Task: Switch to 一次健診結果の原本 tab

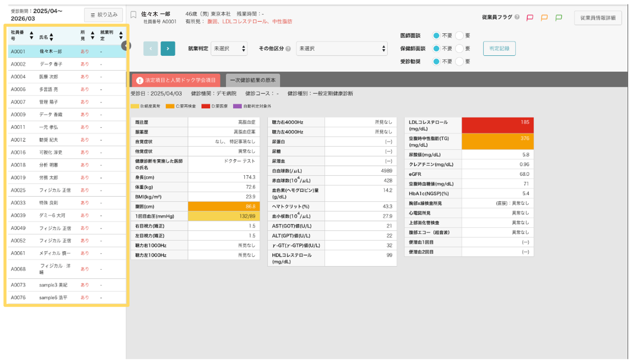Action: (253, 80)
